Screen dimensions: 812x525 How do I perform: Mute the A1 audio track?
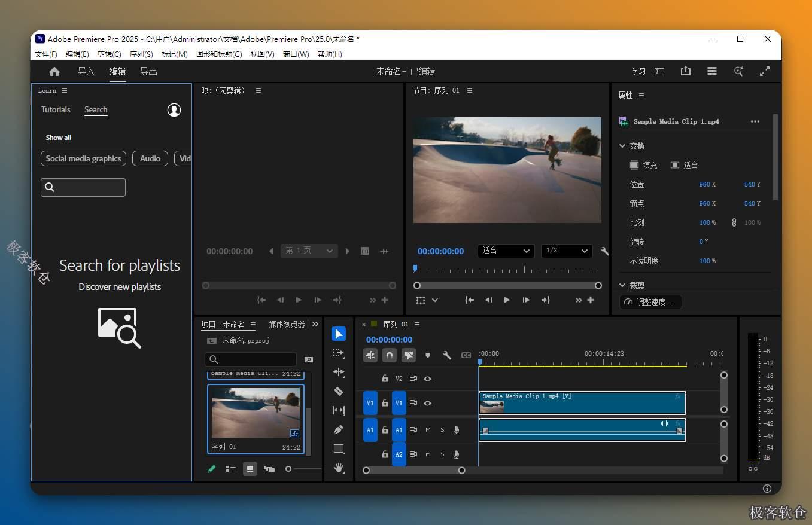tap(428, 430)
